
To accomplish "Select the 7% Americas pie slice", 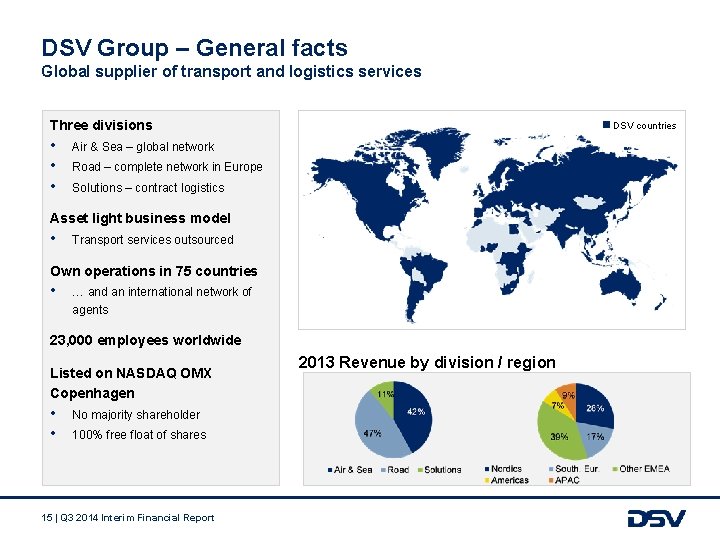I will [x=557, y=404].
